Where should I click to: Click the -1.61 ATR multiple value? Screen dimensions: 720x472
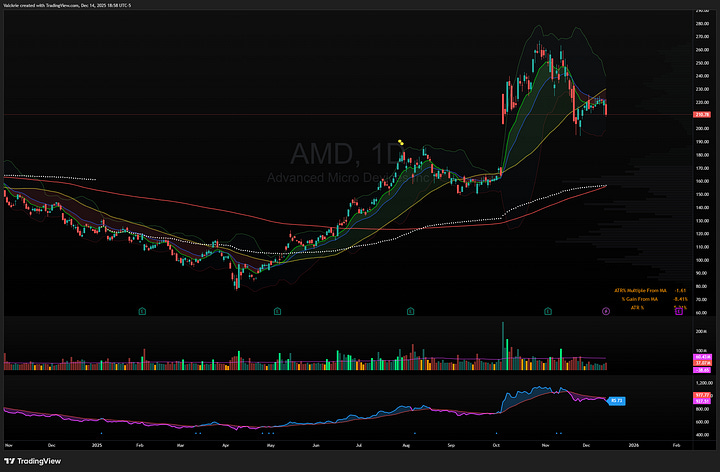[x=681, y=291]
